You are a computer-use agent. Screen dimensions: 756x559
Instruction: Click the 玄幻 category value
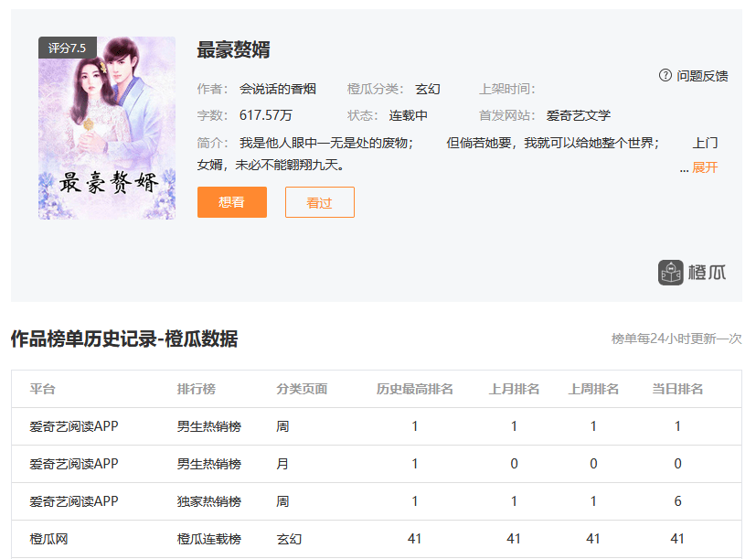(428, 89)
